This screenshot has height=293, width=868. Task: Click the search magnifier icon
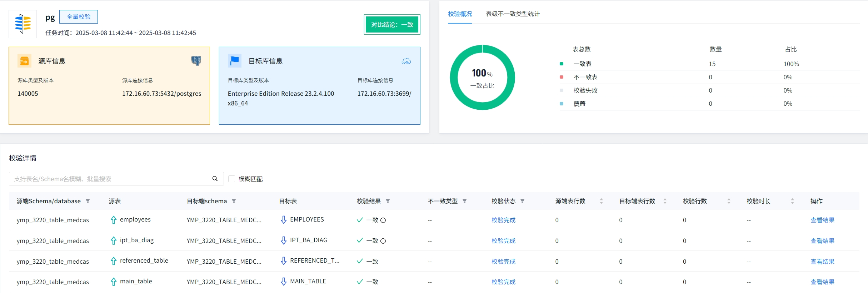tap(215, 179)
